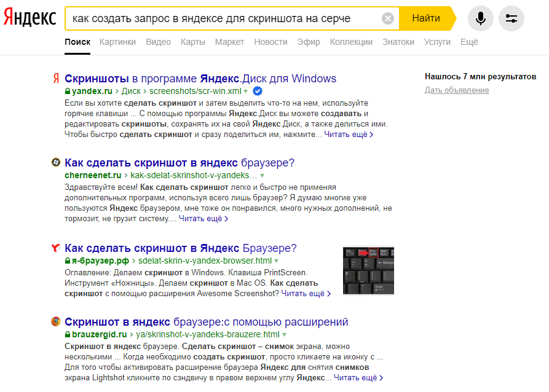
Task: Click the Дать объявление link
Action: point(457,90)
